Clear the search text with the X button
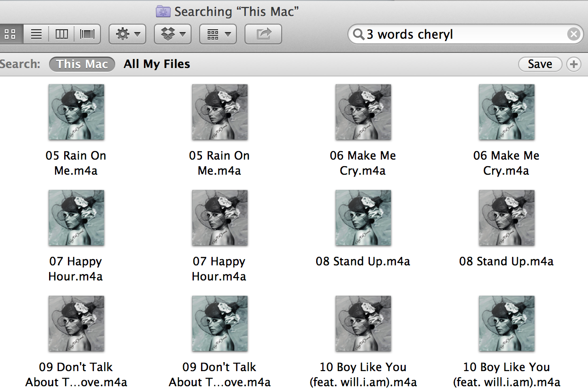Screen dimensions: 588x390 coord(573,34)
